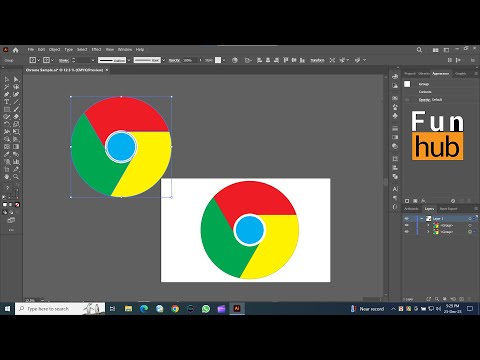Open the Object menu

(54, 50)
